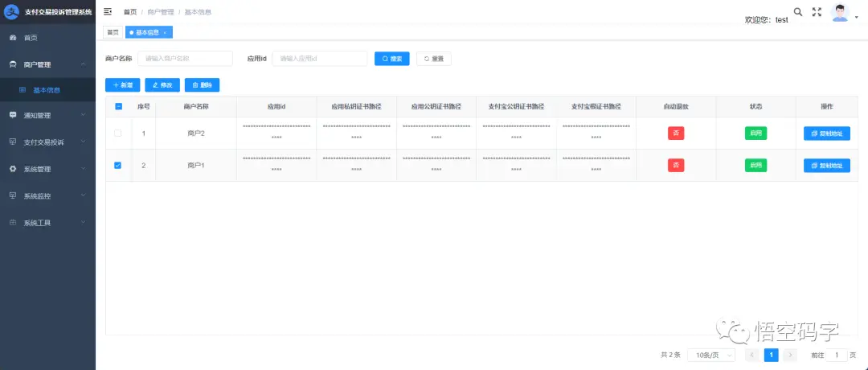
Task: Click the 商户名称 column header
Action: tap(196, 106)
